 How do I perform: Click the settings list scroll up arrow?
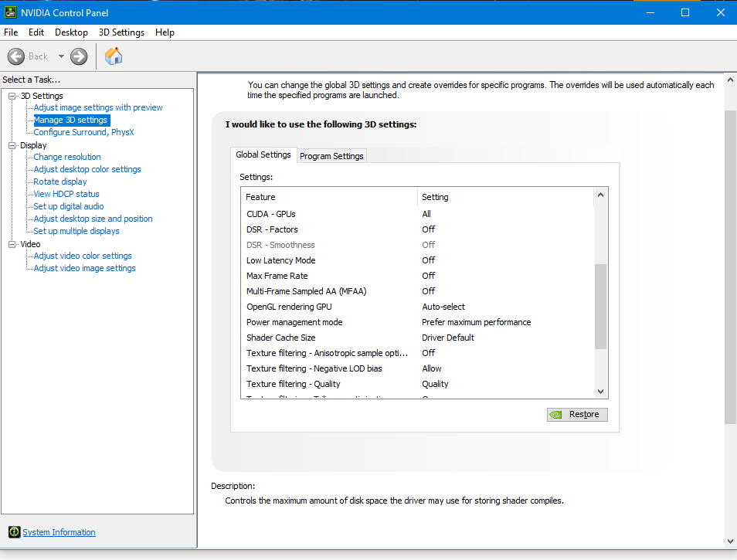(600, 195)
